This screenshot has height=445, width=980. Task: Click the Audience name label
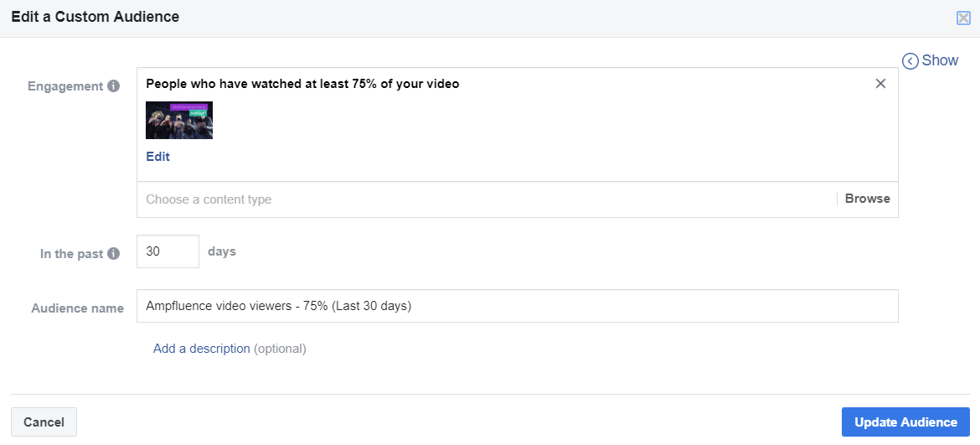pyautogui.click(x=77, y=308)
